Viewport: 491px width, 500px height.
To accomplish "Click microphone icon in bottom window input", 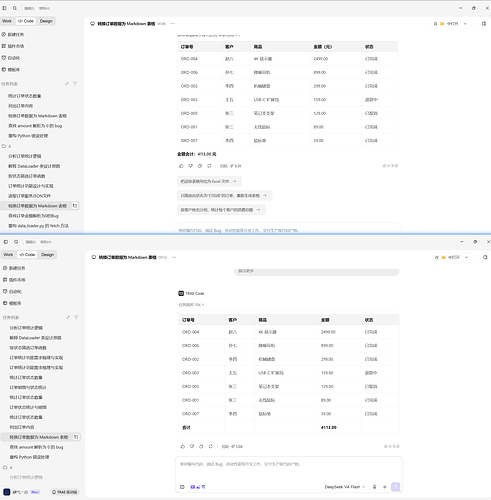I will coord(374,487).
